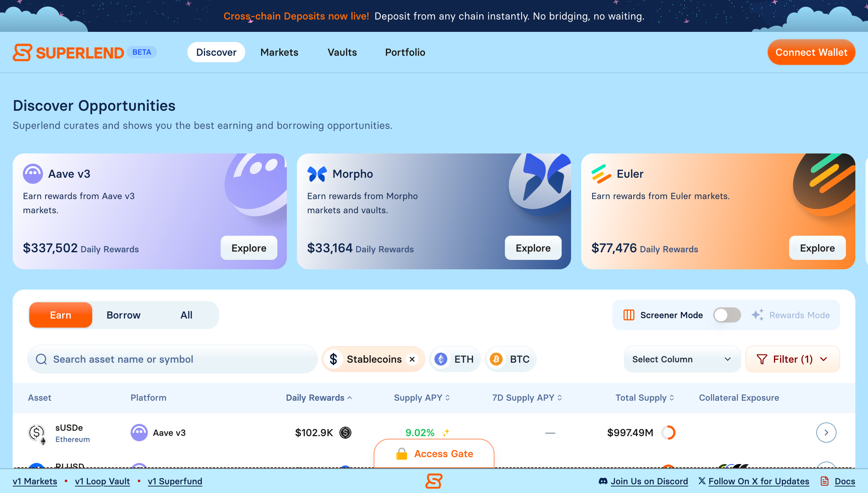The height and width of the screenshot is (493, 868).
Task: Open the Vaults navigation tab
Action: point(342,52)
